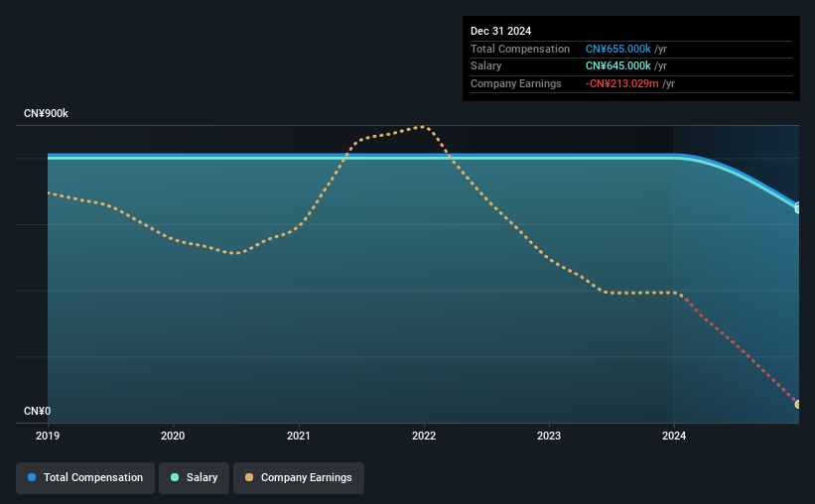
Task: Click the CN¥0 y-axis label
Action: click(37, 411)
